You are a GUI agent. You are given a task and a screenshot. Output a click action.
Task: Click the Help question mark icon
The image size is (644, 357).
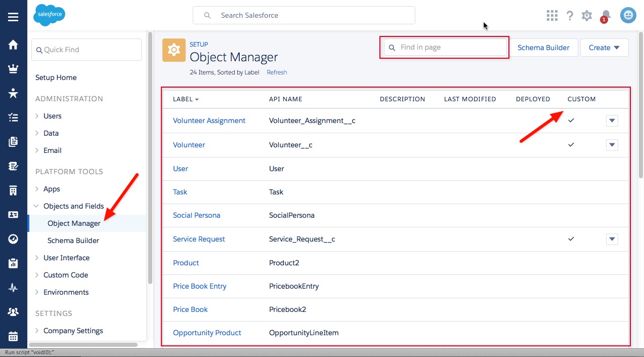tap(570, 16)
